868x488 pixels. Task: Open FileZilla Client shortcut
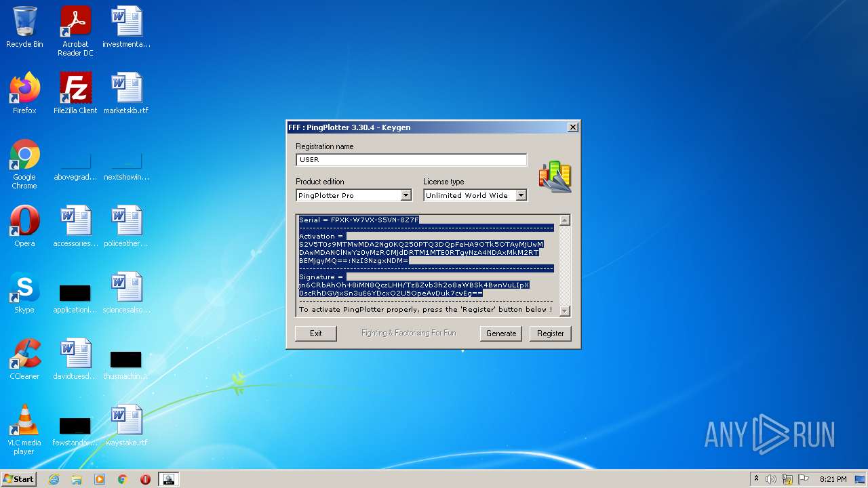point(75,94)
